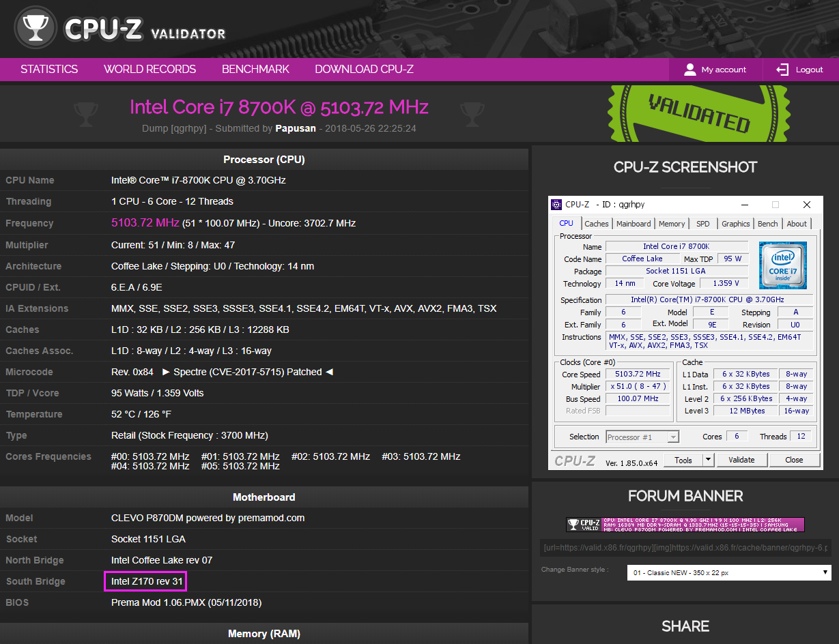Expand the Tools dropdown arrow
This screenshot has height=644, width=839.
pyautogui.click(x=709, y=460)
